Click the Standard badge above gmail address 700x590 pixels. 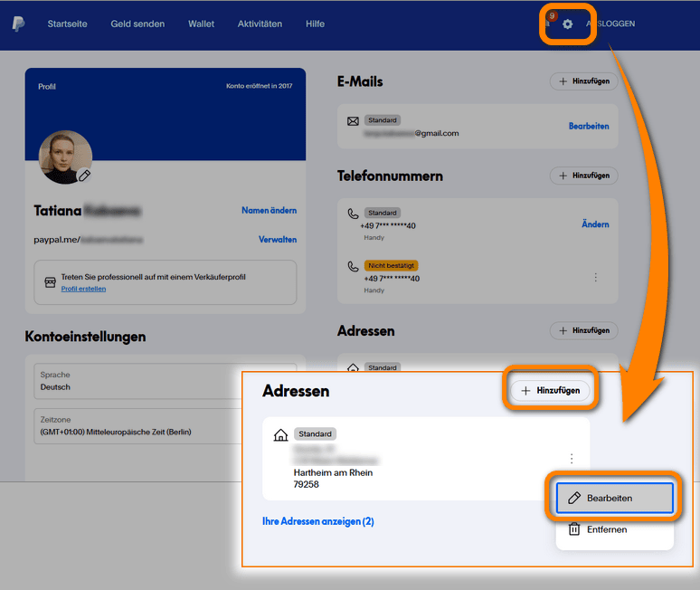pos(383,120)
